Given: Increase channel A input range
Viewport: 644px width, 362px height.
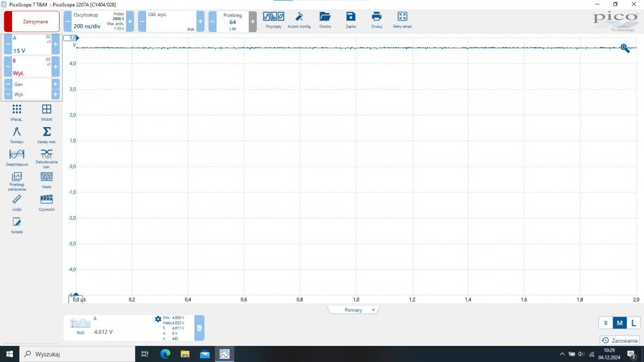Looking at the screenshot, I should pos(55,44).
